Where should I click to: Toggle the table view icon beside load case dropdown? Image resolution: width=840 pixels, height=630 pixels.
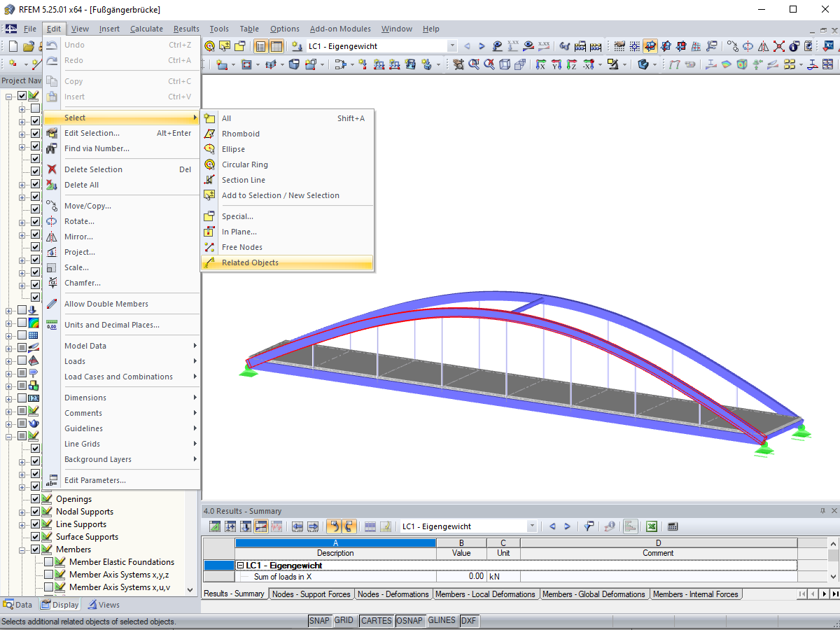(276, 46)
